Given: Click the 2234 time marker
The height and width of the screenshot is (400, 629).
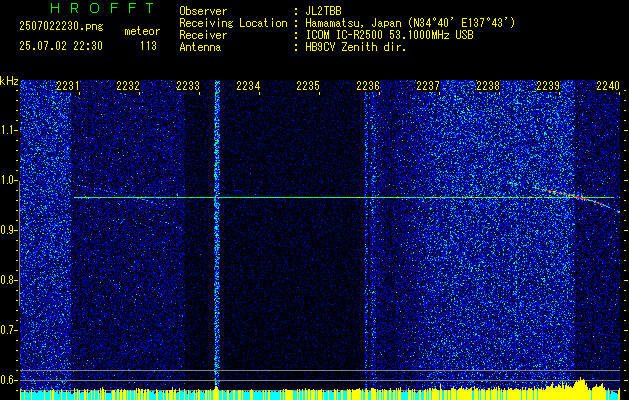Looking at the screenshot, I should (x=248, y=85).
